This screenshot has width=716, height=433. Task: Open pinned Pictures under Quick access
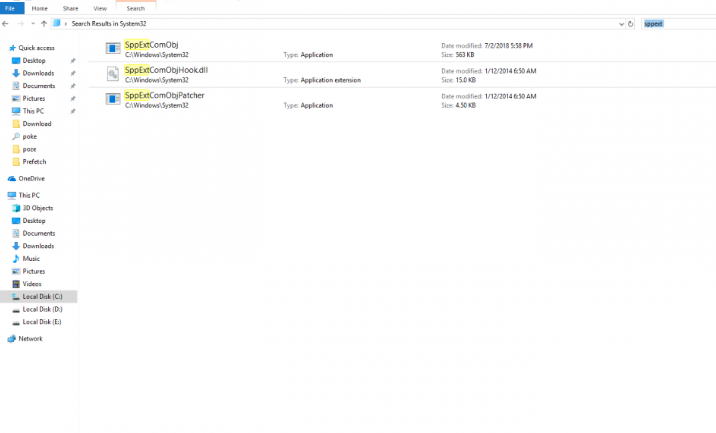34,98
